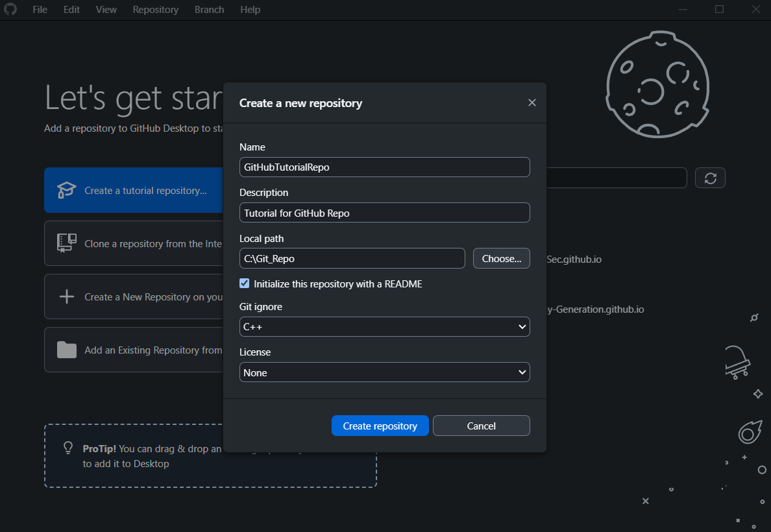Click the Description input field
This screenshot has height=532, width=771.
pyautogui.click(x=384, y=213)
